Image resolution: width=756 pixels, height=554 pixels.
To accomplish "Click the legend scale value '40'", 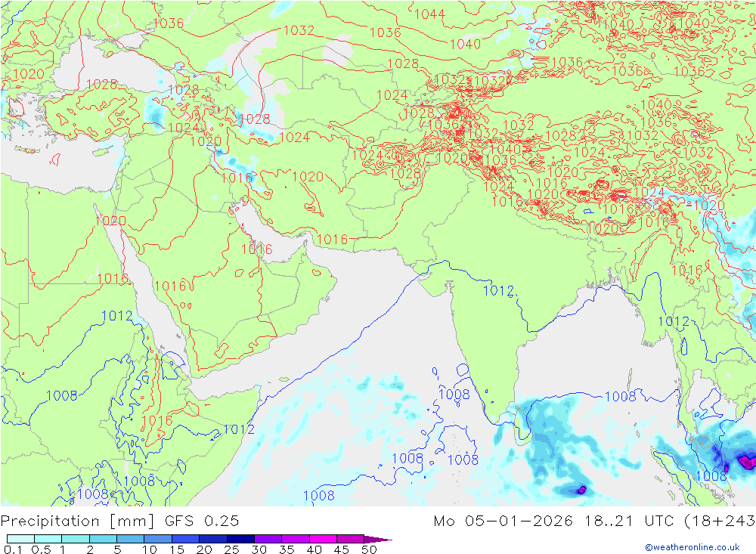I will [x=314, y=549].
